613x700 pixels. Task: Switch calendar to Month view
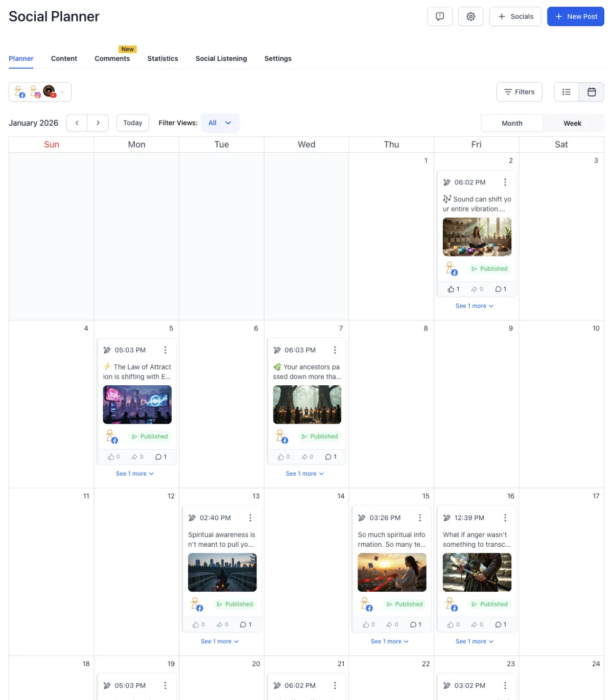512,123
